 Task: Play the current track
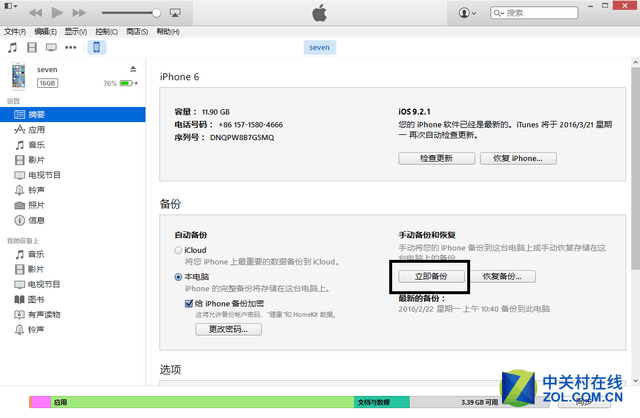tap(57, 13)
